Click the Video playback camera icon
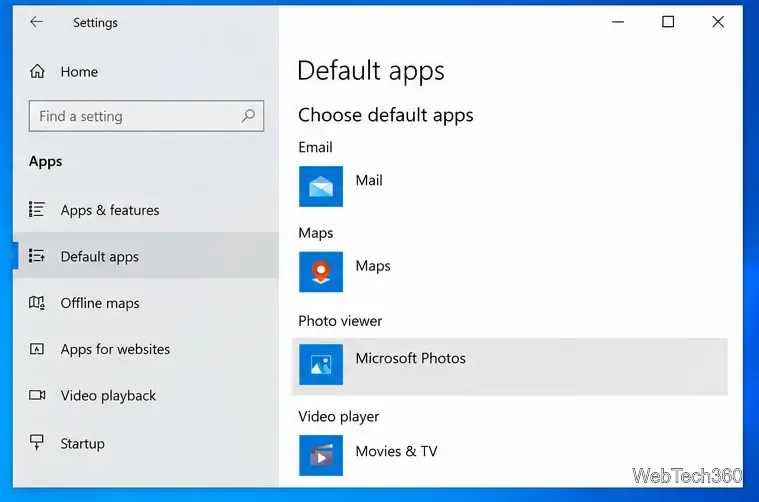The height and width of the screenshot is (502, 759). click(37, 395)
